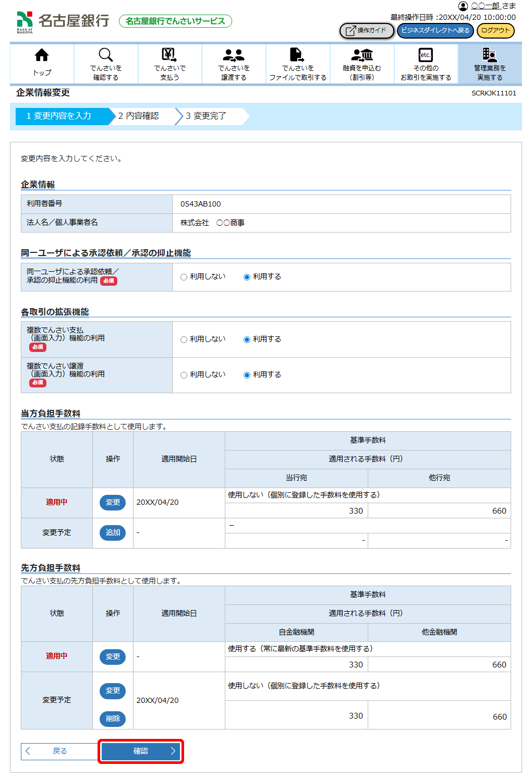Open でんさいを確認する magnifier icon
Image resolution: width=532 pixels, height=778 pixels.
pyautogui.click(x=106, y=55)
